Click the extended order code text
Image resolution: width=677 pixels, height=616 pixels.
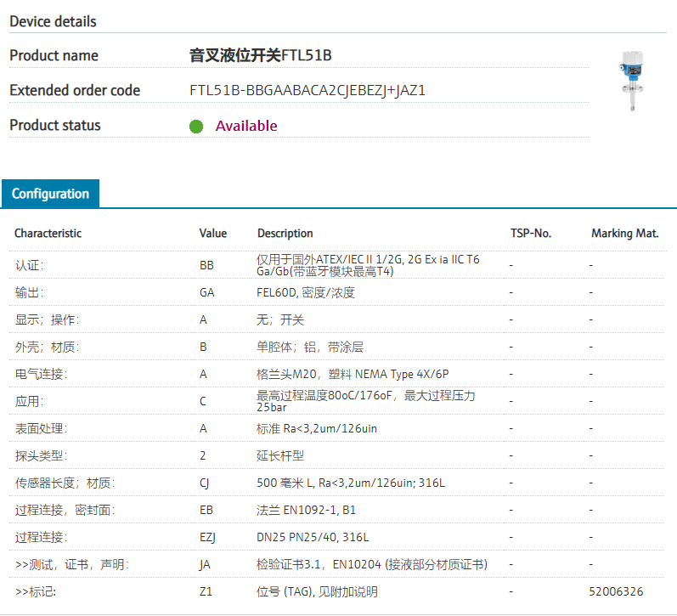point(307,90)
